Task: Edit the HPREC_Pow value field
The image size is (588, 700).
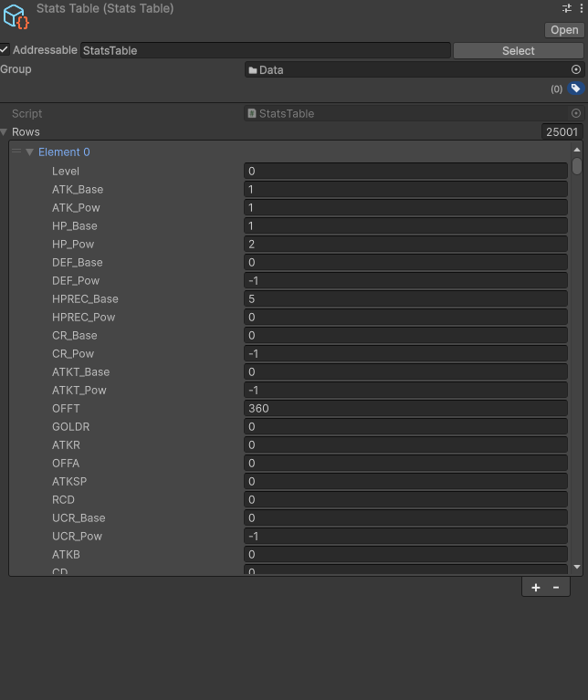Action: coord(405,318)
